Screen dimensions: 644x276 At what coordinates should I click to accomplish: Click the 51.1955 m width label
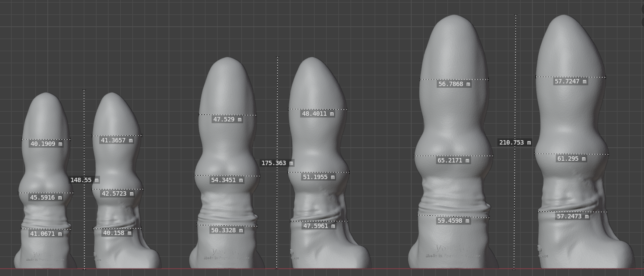pyautogui.click(x=318, y=177)
